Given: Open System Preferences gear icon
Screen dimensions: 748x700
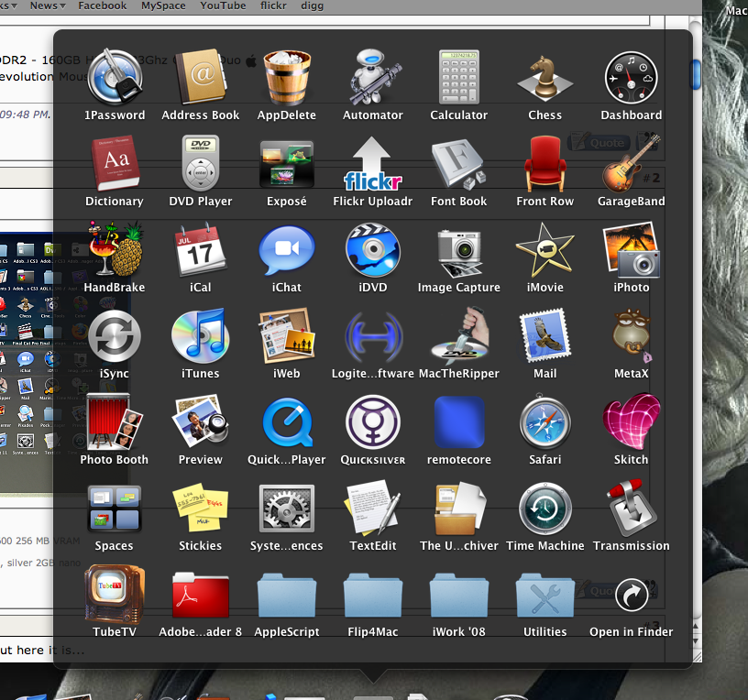Looking at the screenshot, I should (x=287, y=509).
